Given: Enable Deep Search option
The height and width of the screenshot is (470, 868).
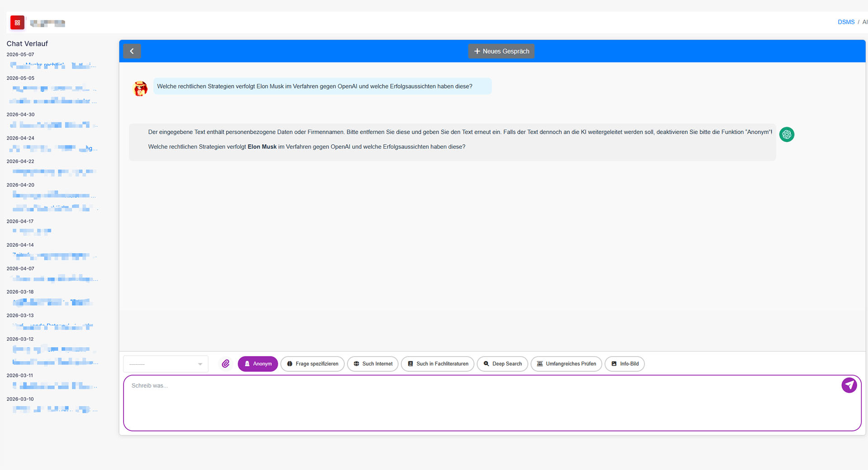Looking at the screenshot, I should [x=502, y=364].
